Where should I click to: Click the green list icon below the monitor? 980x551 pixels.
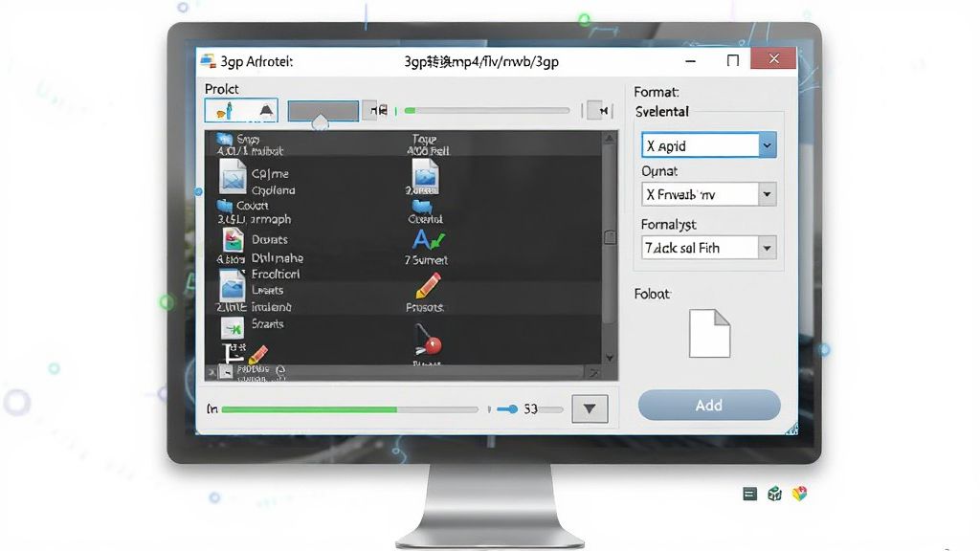coord(750,495)
